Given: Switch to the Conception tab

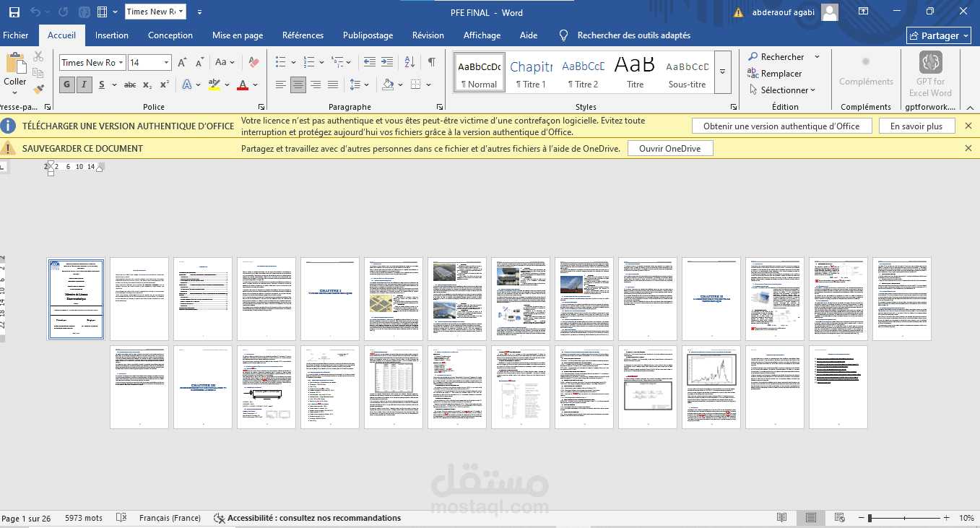Looking at the screenshot, I should 170,35.
